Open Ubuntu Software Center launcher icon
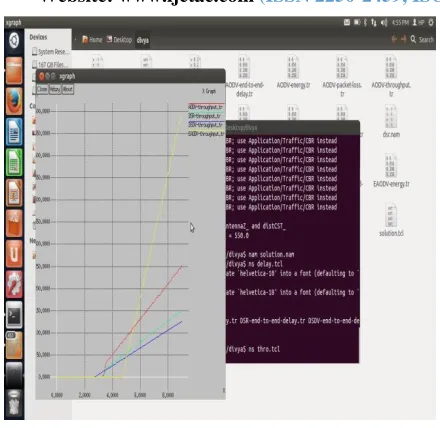The width and height of the screenshot is (440, 428). 14,223
